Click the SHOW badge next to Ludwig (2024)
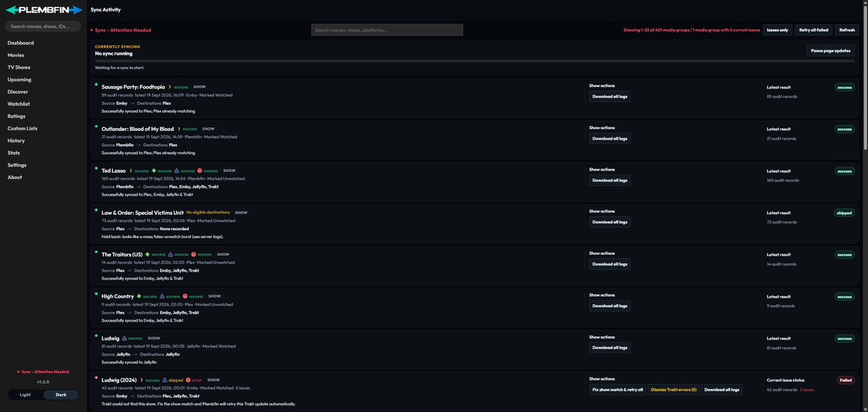This screenshot has height=412, width=868. tap(213, 380)
